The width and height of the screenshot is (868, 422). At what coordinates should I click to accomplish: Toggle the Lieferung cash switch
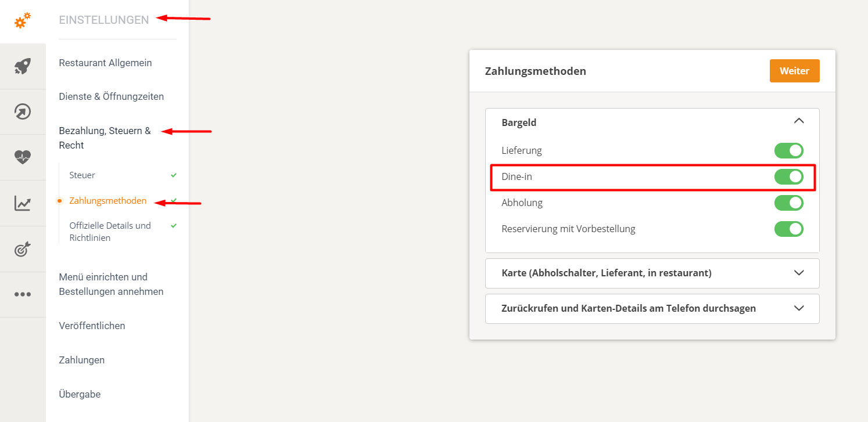click(788, 151)
